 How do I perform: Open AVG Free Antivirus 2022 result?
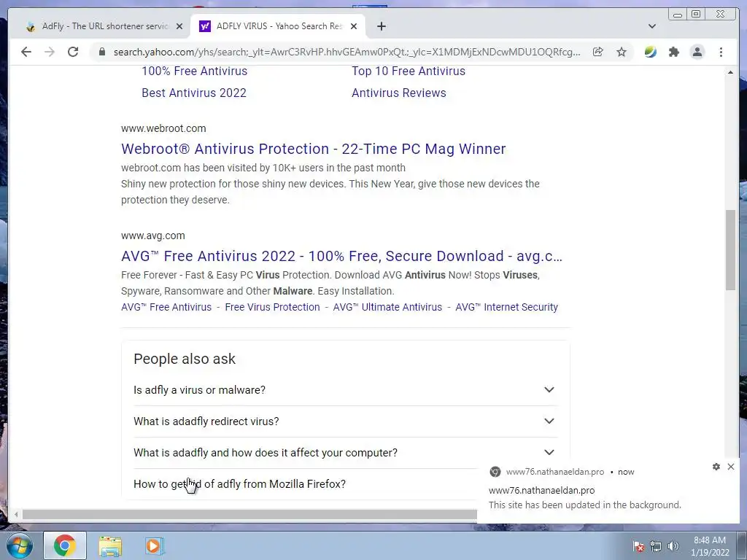pyautogui.click(x=341, y=256)
